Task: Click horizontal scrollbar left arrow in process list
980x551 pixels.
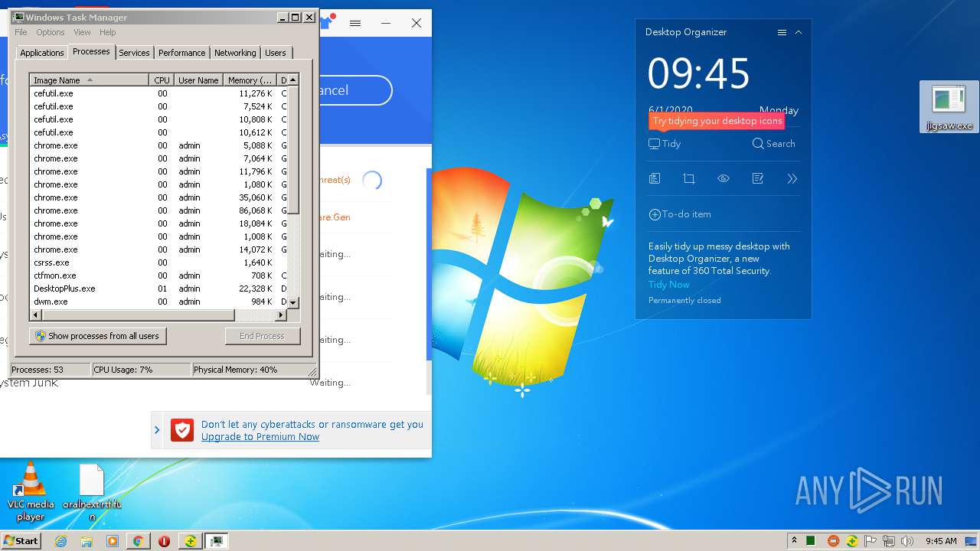Action: pos(36,315)
